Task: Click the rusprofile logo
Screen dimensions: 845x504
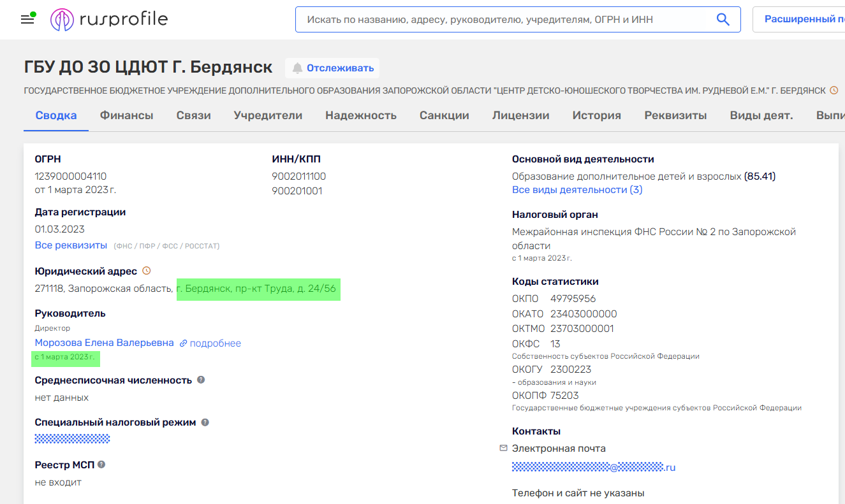Action: (x=109, y=20)
